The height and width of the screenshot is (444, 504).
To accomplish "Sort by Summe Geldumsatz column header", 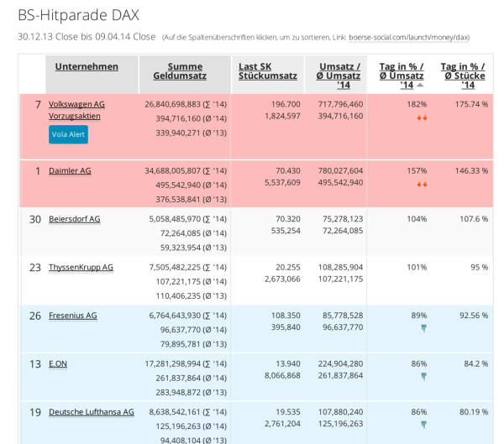I will (184, 71).
